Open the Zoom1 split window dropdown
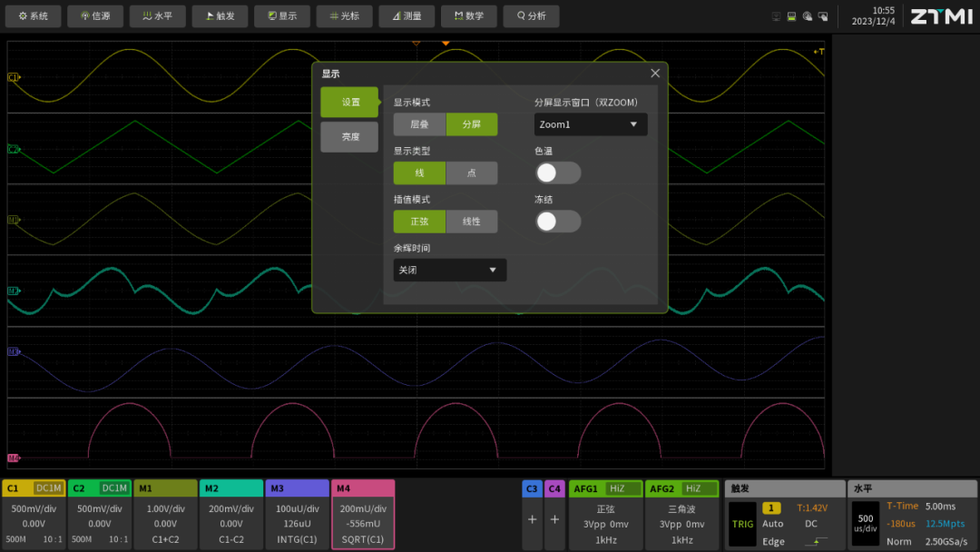 591,124
